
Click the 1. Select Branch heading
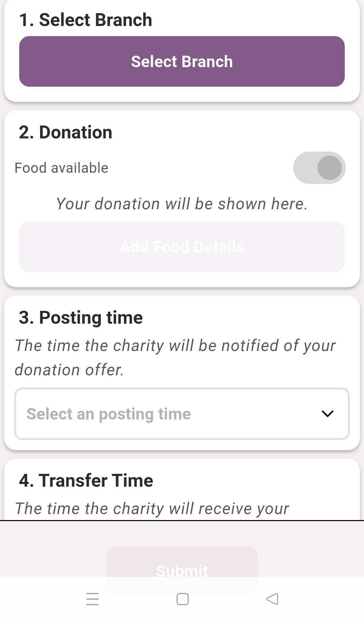point(86,20)
